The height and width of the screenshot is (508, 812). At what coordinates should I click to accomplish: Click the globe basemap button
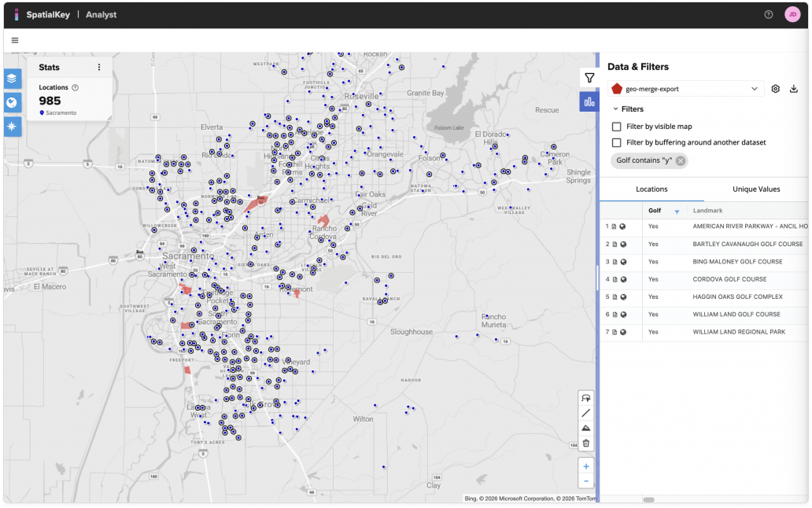tap(13, 103)
